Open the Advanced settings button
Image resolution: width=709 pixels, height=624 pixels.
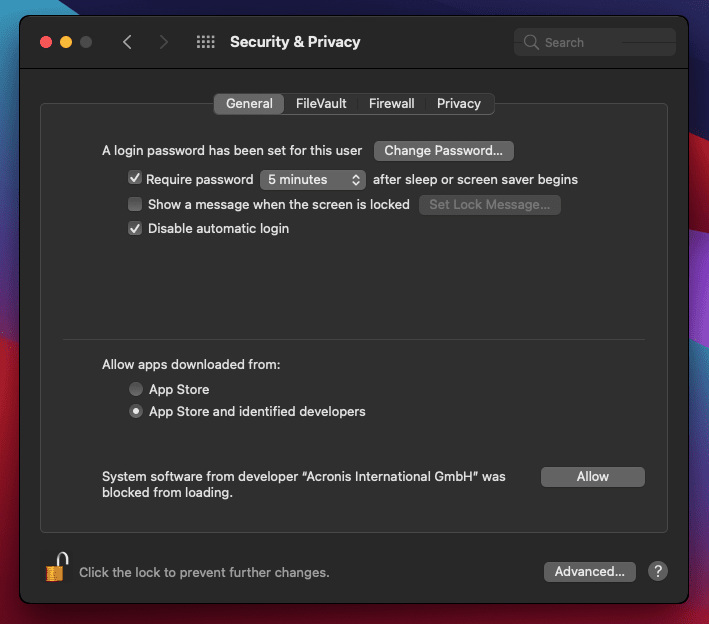click(589, 571)
